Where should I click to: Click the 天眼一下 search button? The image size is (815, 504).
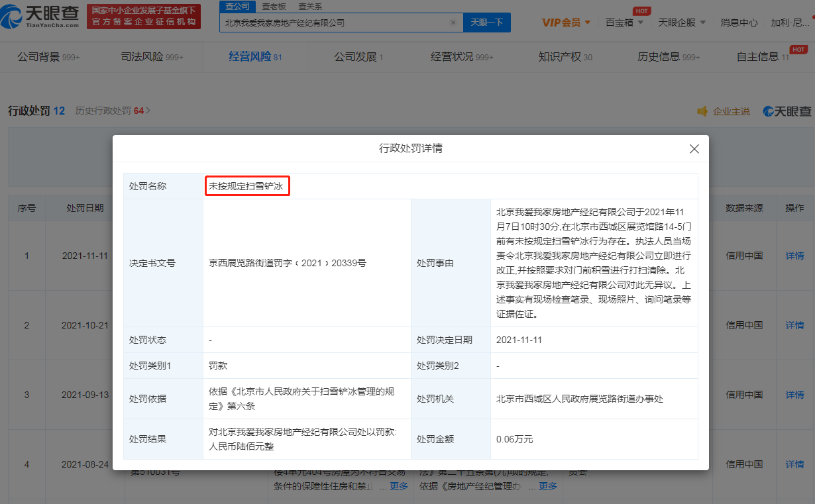tap(486, 22)
